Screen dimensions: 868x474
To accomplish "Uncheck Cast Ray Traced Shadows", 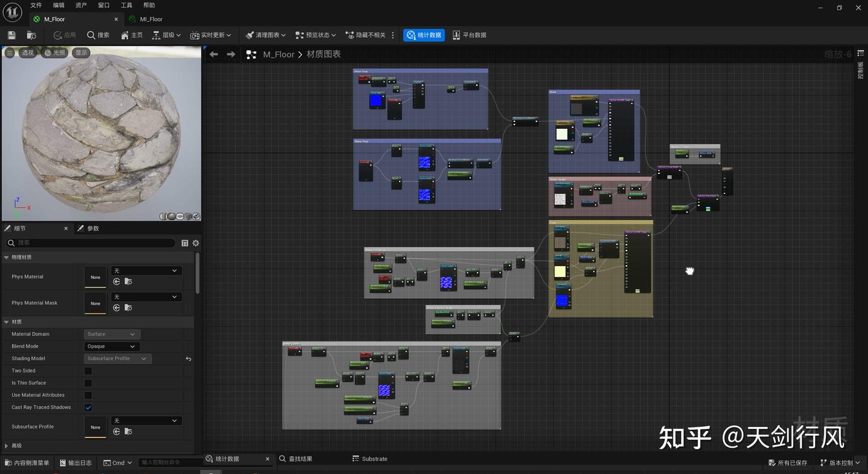I will click(88, 408).
